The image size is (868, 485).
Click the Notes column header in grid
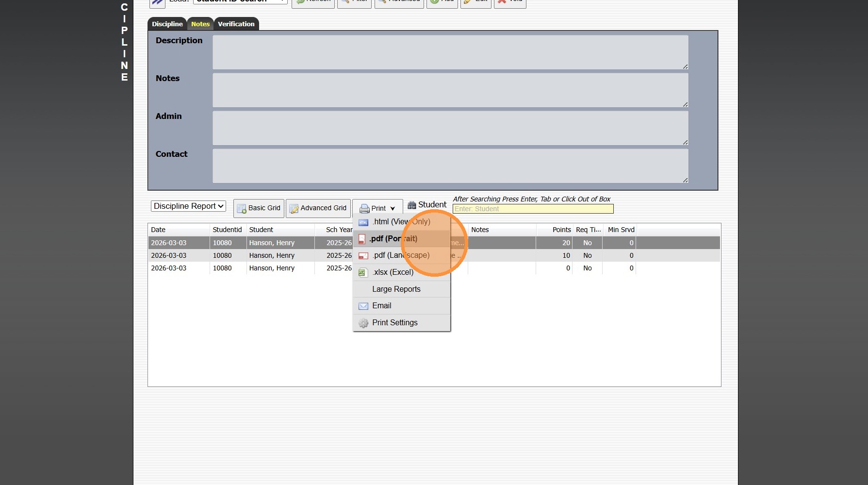pos(502,230)
